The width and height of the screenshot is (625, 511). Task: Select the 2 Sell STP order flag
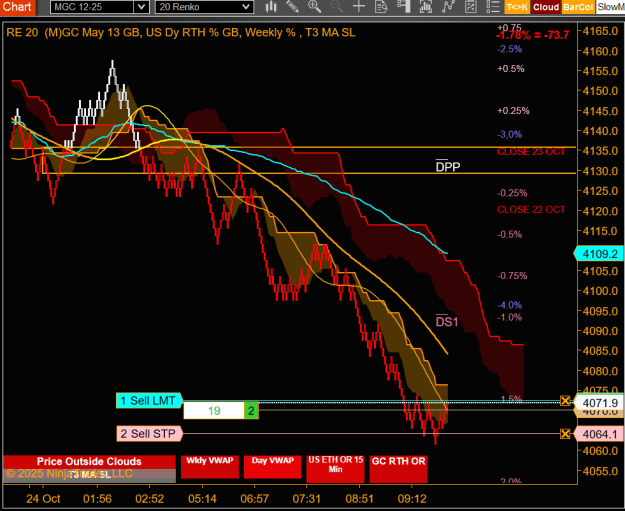point(149,434)
